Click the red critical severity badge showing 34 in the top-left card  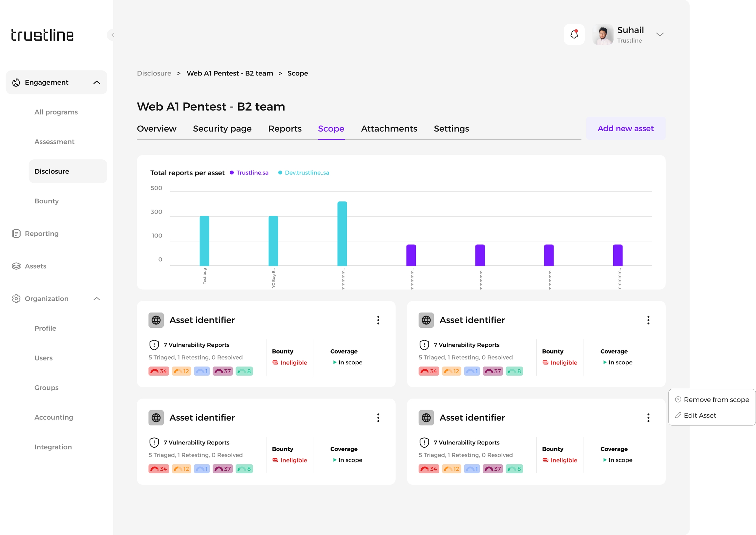(158, 371)
